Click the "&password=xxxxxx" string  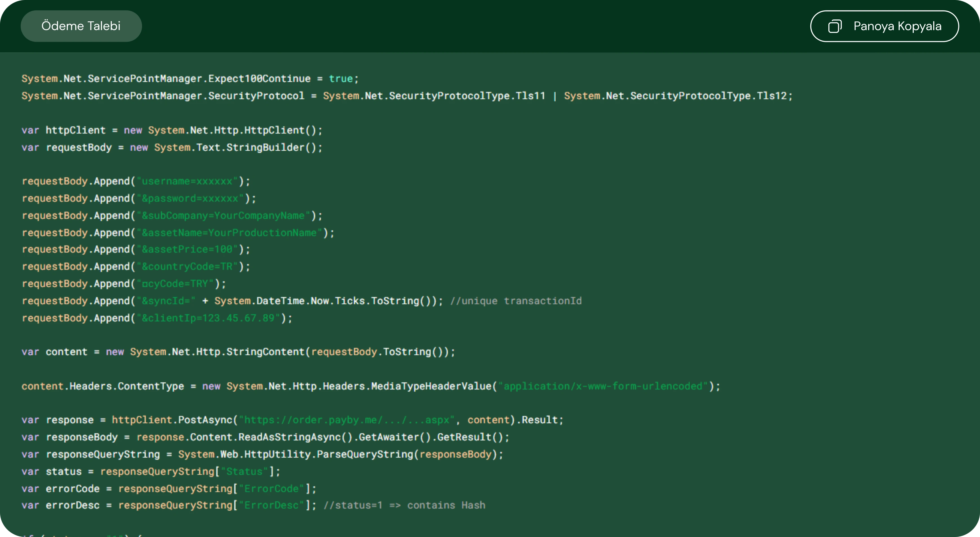[190, 199]
